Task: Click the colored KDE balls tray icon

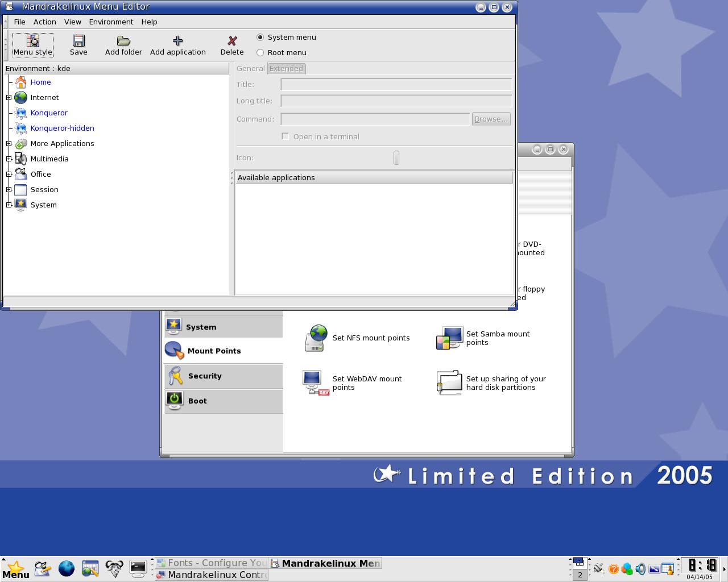Action: click(x=627, y=568)
